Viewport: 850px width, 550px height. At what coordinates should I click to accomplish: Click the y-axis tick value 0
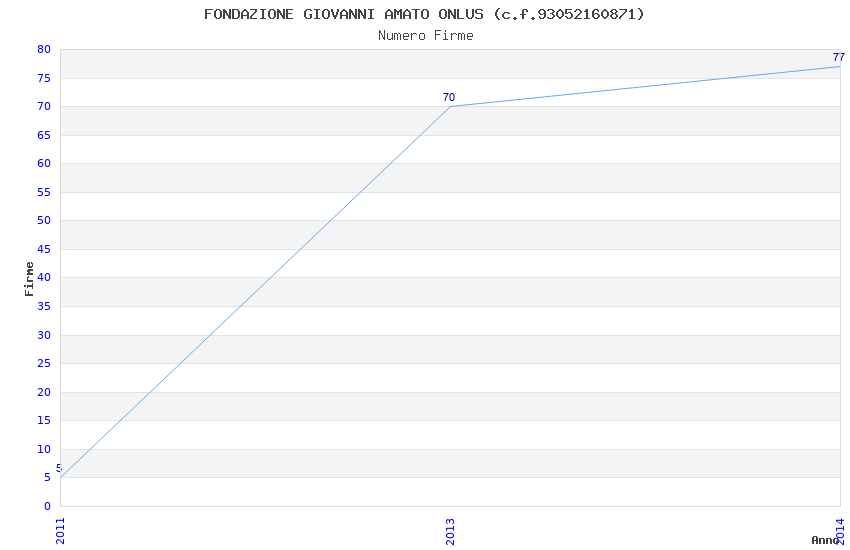point(48,506)
